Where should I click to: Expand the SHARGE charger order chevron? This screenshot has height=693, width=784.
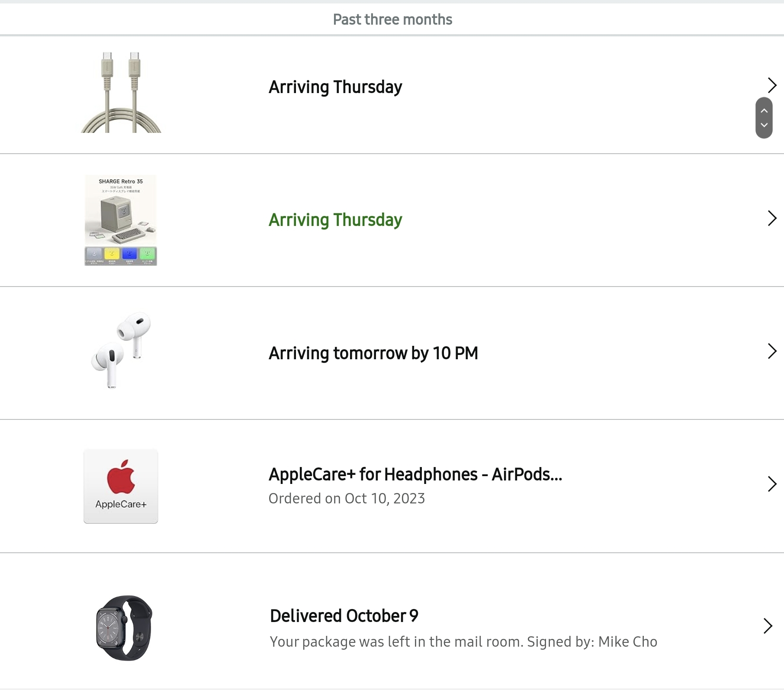(772, 218)
